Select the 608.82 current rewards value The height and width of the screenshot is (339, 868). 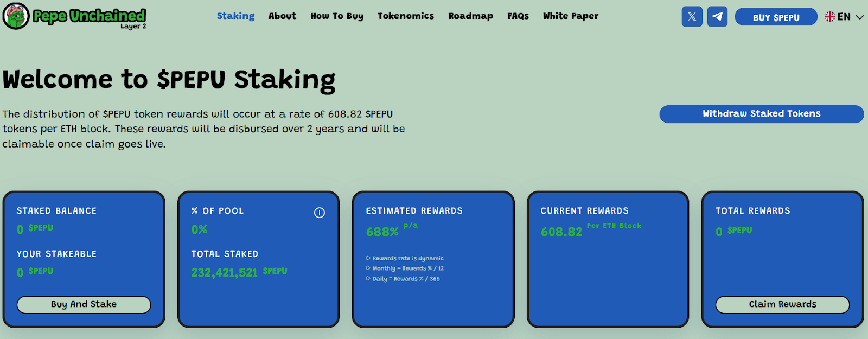coord(561,232)
